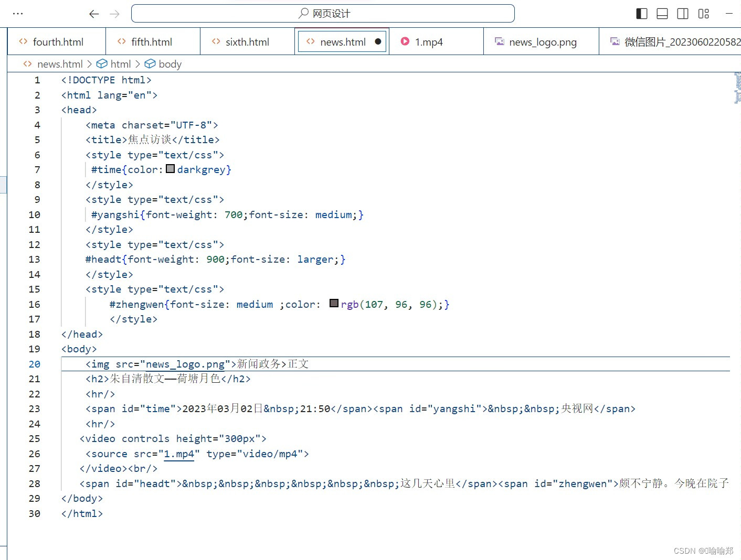The height and width of the screenshot is (560, 741).
Task: Open the 微信图片 image tab
Action: click(x=671, y=42)
